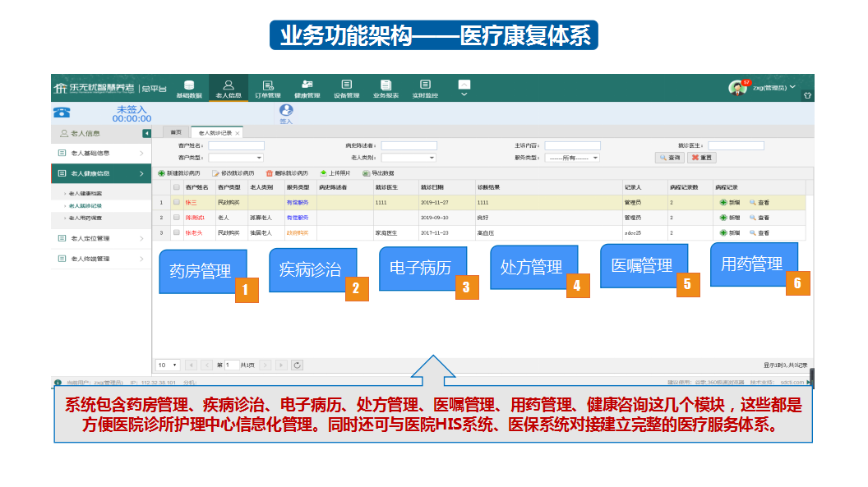This screenshot has width=868, height=487.
Task: Open 老人用药调查 in sidebar
Action: pos(85,218)
